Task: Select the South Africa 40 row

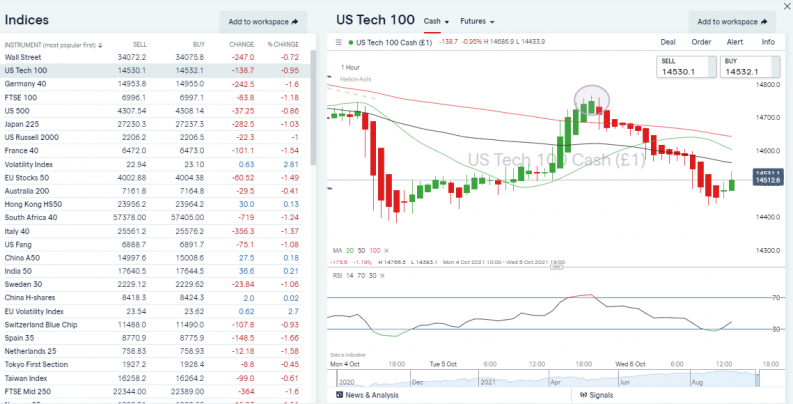Action: [153, 217]
